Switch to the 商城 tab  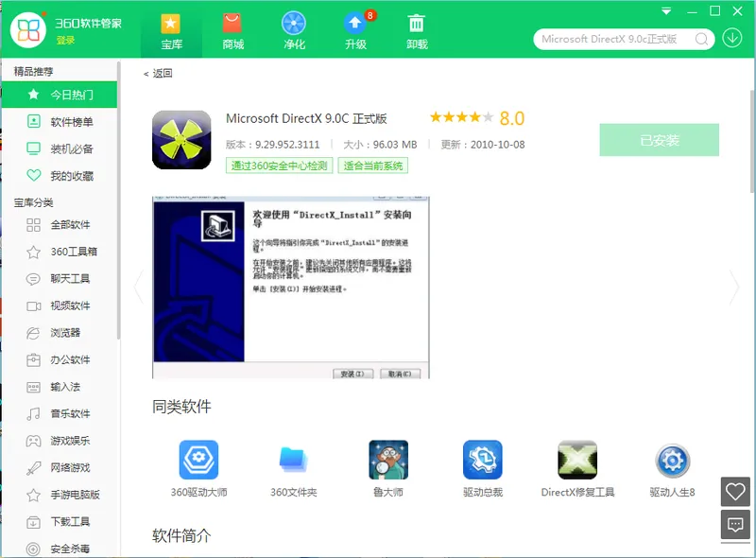[232, 32]
